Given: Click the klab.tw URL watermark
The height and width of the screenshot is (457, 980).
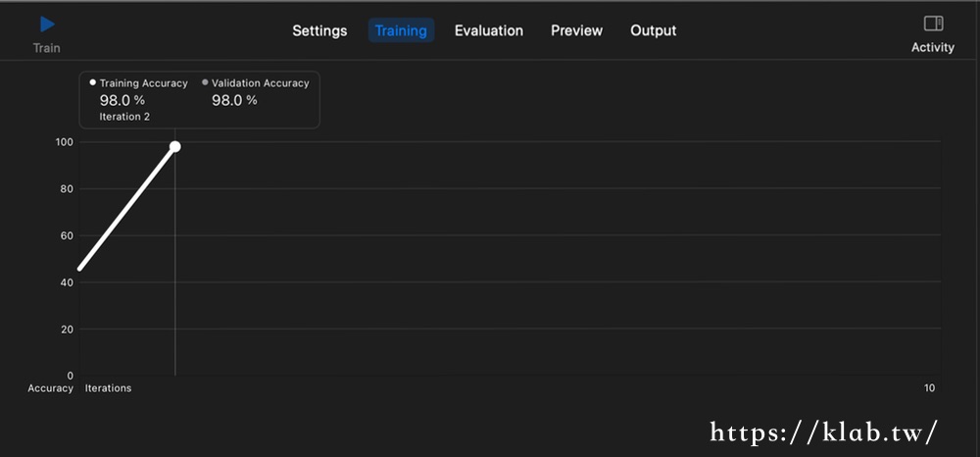Looking at the screenshot, I should [x=823, y=432].
